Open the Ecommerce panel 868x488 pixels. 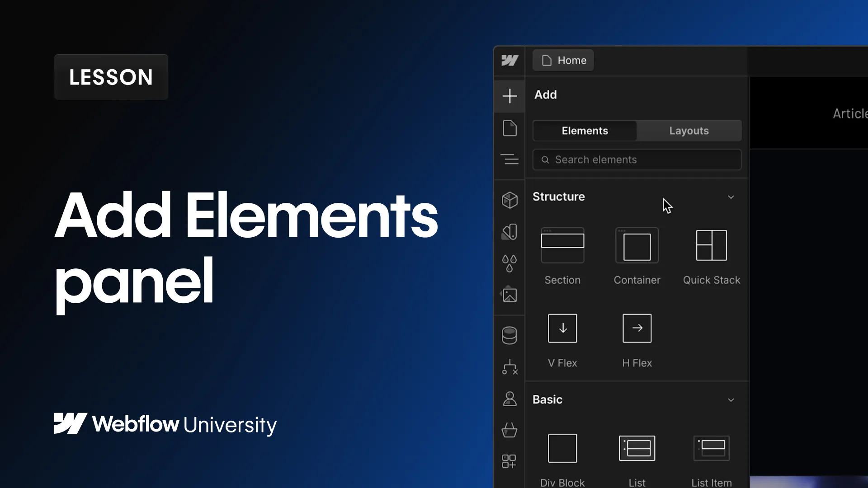509,430
